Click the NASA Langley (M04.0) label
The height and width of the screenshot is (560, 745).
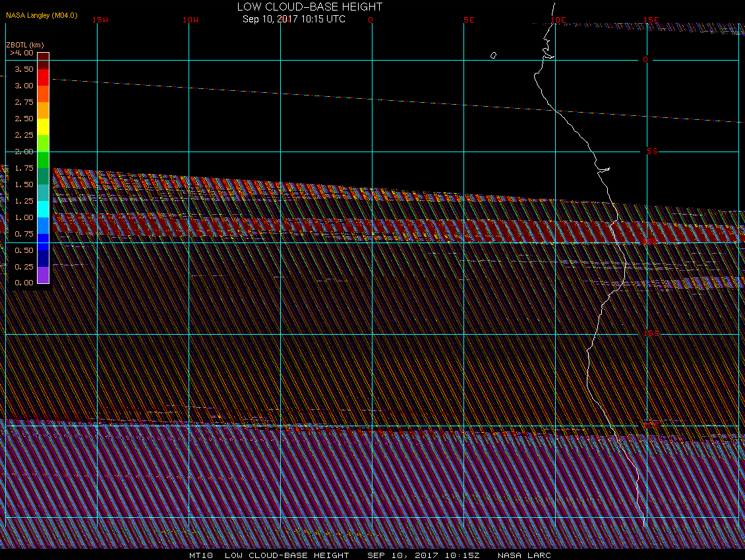pos(42,15)
